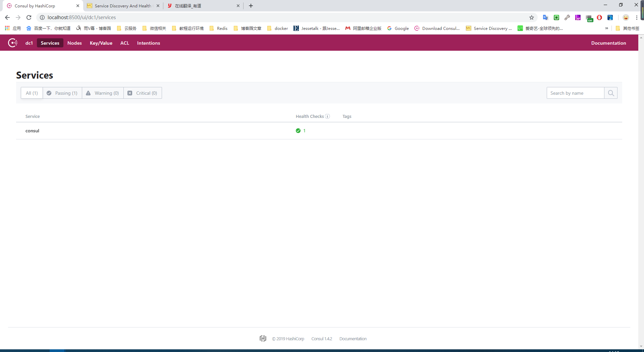The image size is (644, 352).
Task: Click the Opera-style red extension icon
Action: [x=599, y=17]
